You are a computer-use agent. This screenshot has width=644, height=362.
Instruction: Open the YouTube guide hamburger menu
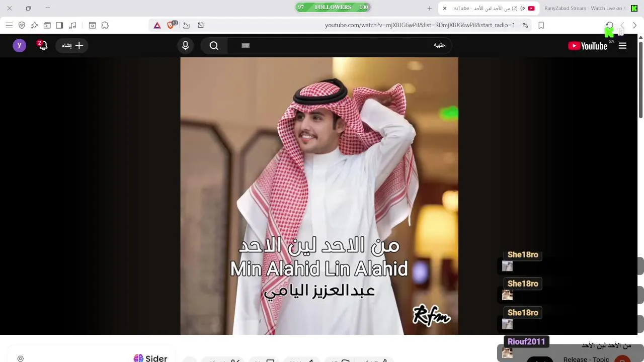622,46
